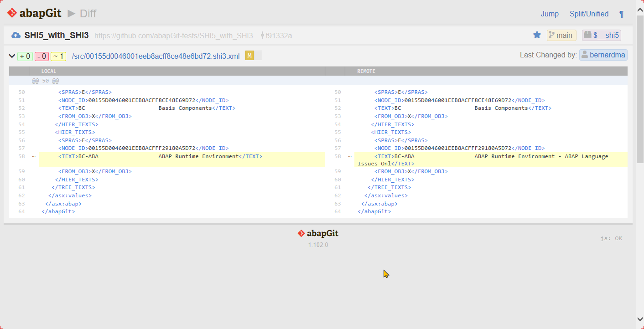Click the red -0 deletions badge
This screenshot has height=329, width=644.
pos(42,57)
